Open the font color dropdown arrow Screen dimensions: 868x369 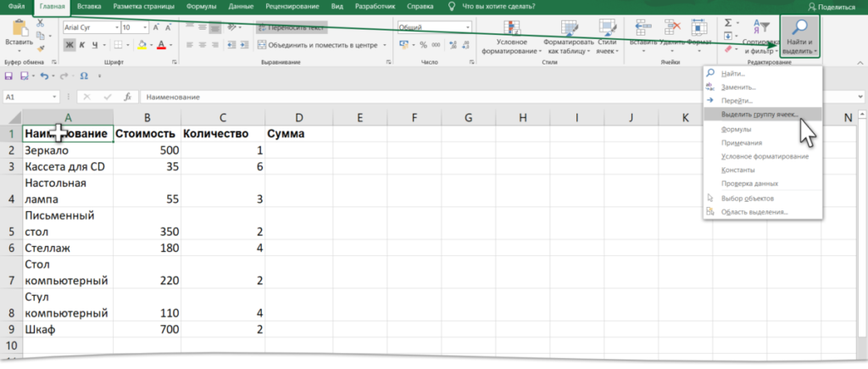pyautogui.click(x=170, y=46)
